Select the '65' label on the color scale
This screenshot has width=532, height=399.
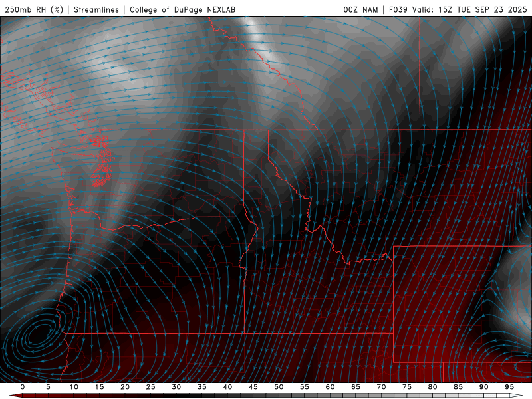(356, 387)
